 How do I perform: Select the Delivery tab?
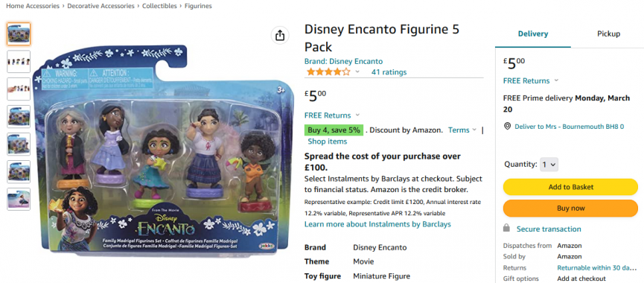point(533,34)
